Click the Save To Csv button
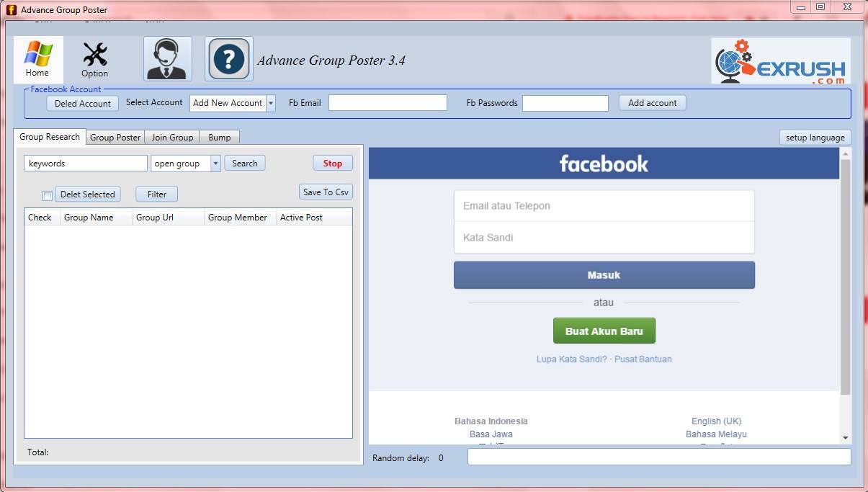 326,192
